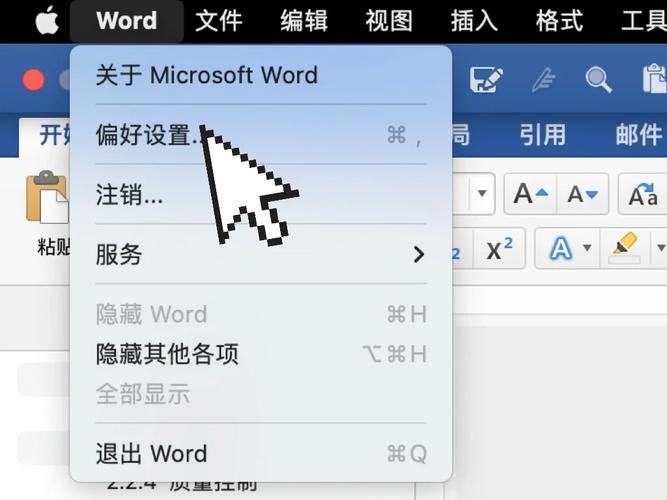
Task: Open text effects dropdown arrow
Action: point(587,248)
